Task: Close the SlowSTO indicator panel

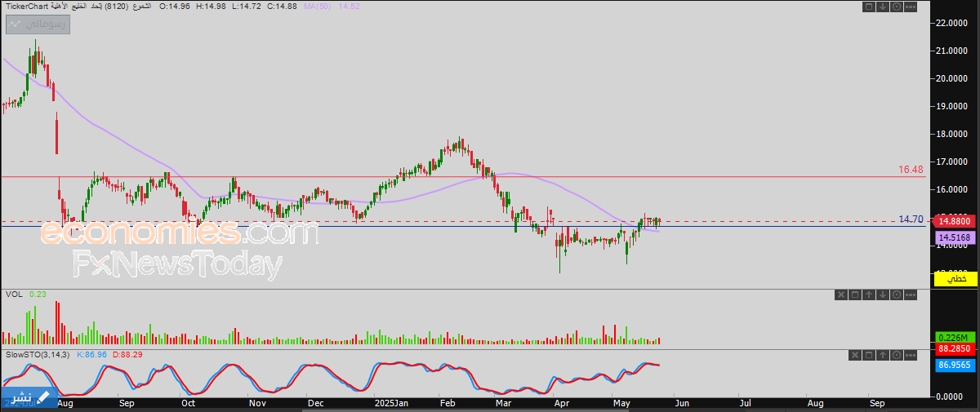Action: (855, 355)
